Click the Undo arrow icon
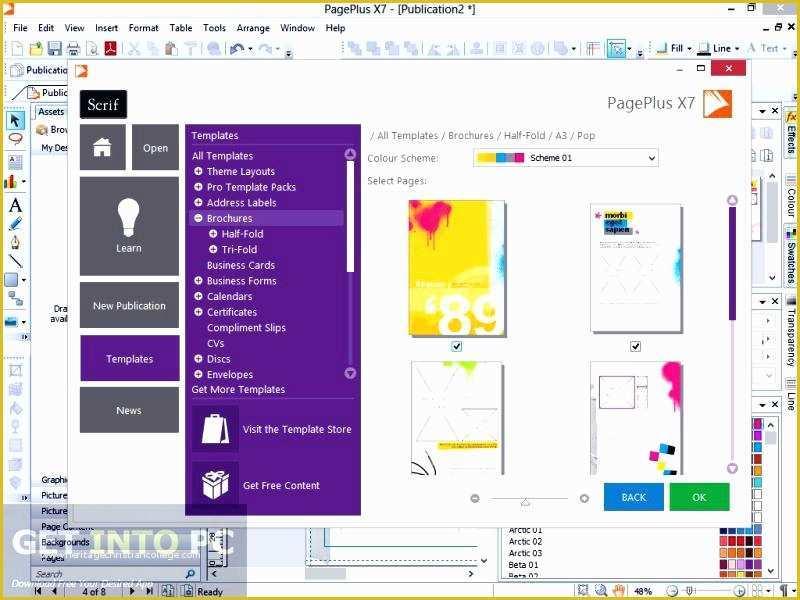The image size is (800, 600). 237,48
